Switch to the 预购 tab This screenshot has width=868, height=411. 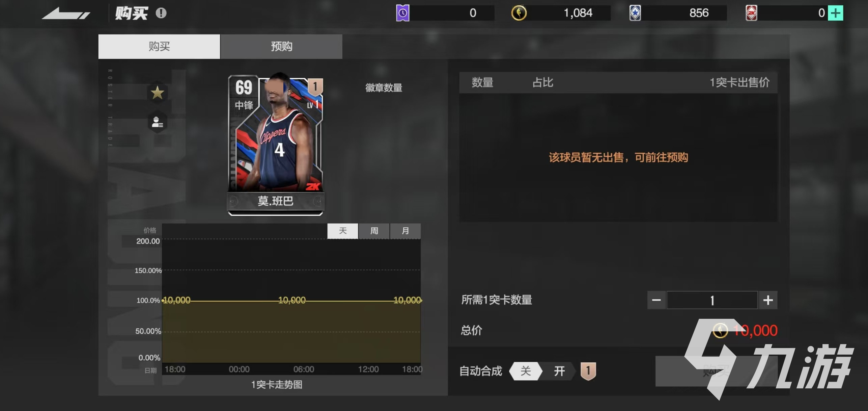click(x=281, y=46)
